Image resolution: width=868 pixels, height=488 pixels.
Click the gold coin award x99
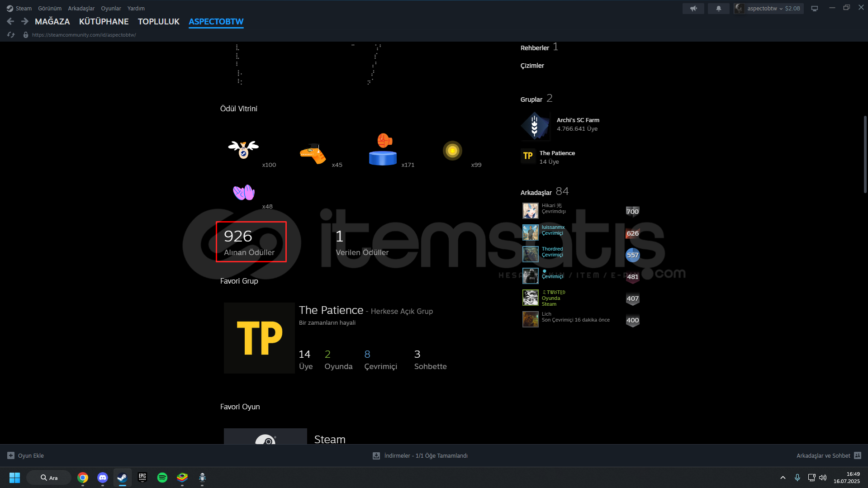click(x=452, y=151)
